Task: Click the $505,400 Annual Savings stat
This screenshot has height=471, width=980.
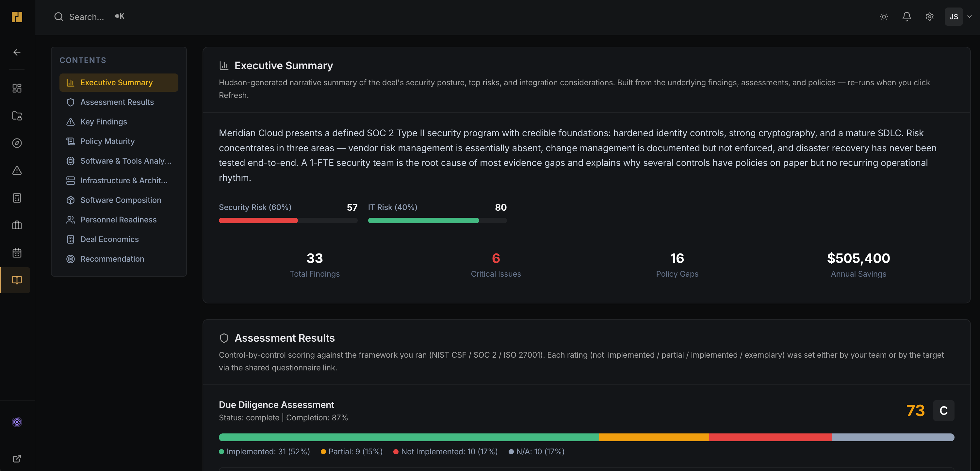Action: (858, 265)
